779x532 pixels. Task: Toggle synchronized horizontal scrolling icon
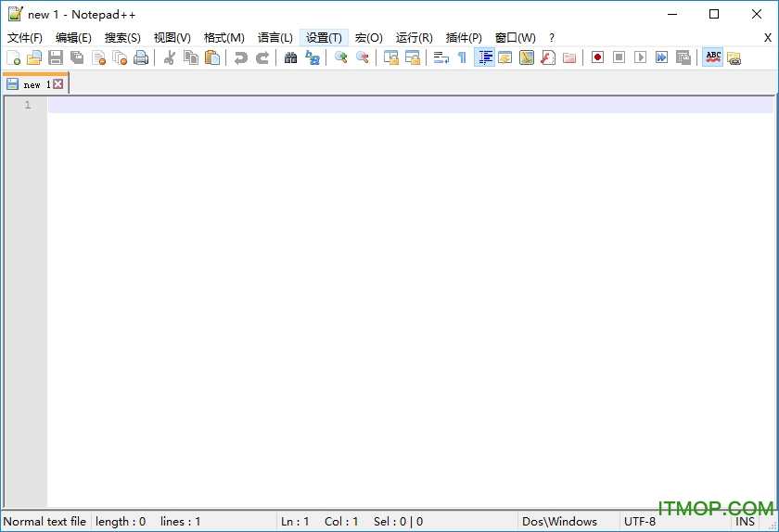[x=413, y=57]
